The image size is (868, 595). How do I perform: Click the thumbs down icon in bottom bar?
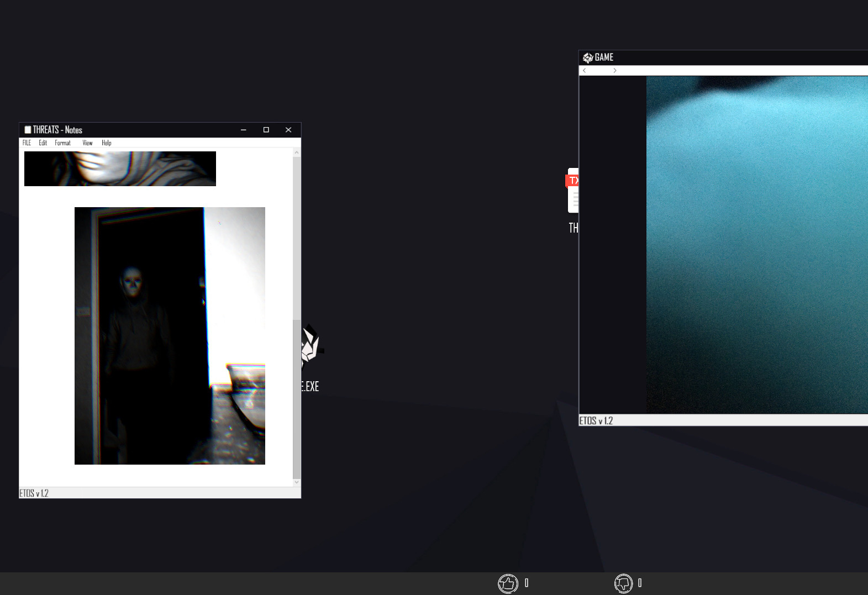623,583
